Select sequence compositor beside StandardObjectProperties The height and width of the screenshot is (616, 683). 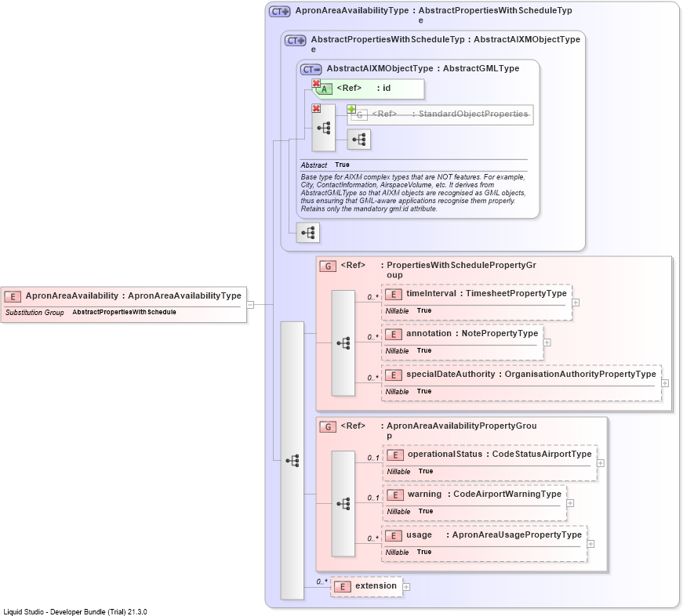tap(324, 128)
